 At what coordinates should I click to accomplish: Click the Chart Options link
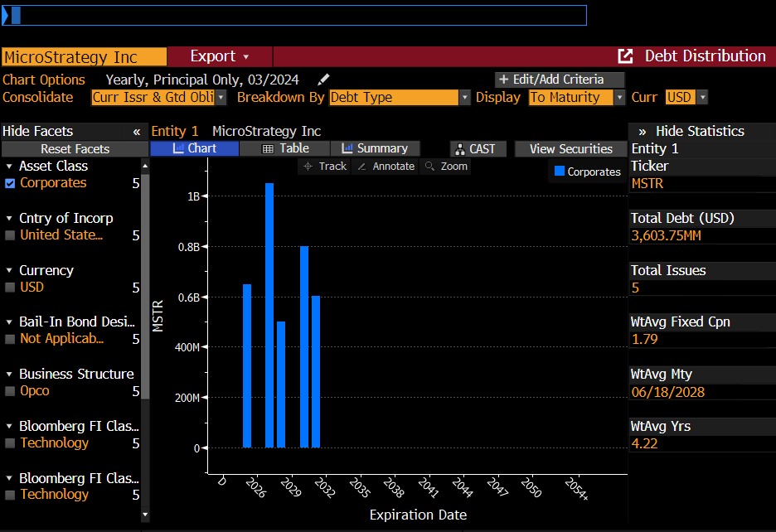pos(44,80)
